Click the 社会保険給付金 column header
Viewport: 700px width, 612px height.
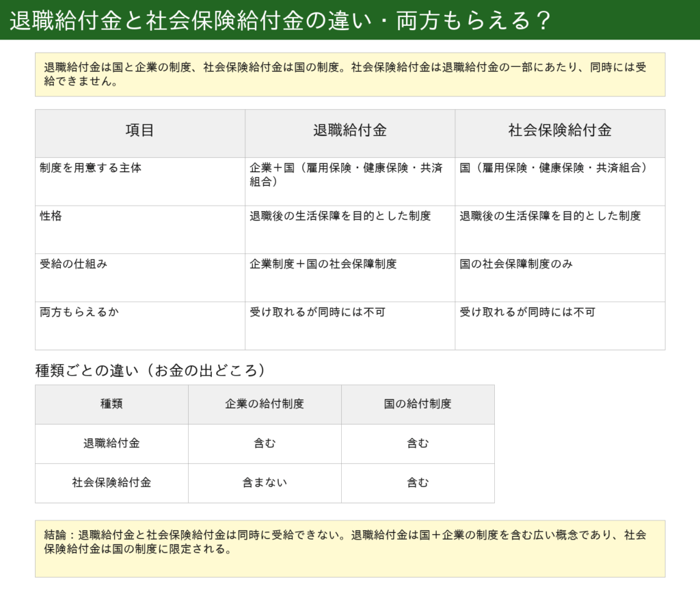[x=559, y=133]
